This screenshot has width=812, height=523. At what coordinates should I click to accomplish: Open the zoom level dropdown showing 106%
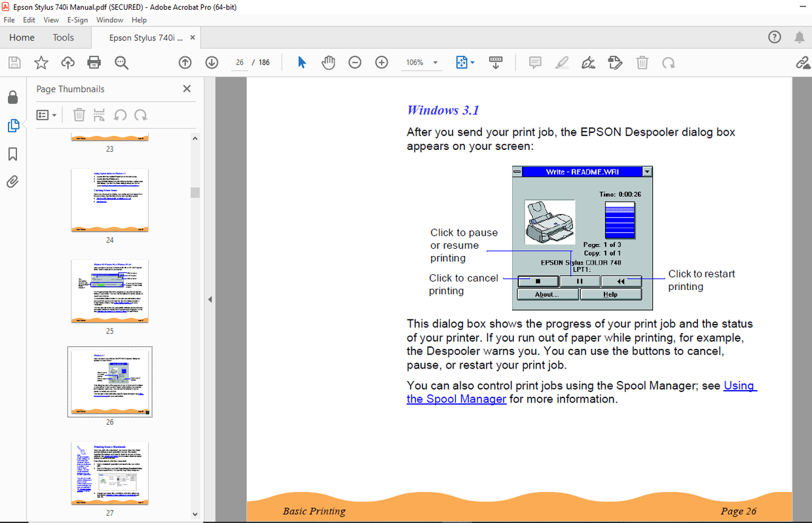coord(421,62)
